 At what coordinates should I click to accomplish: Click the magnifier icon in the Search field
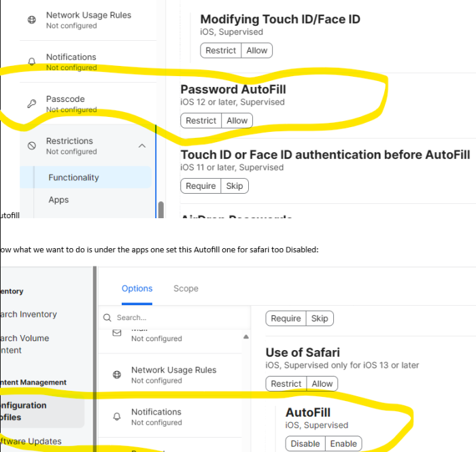107,317
